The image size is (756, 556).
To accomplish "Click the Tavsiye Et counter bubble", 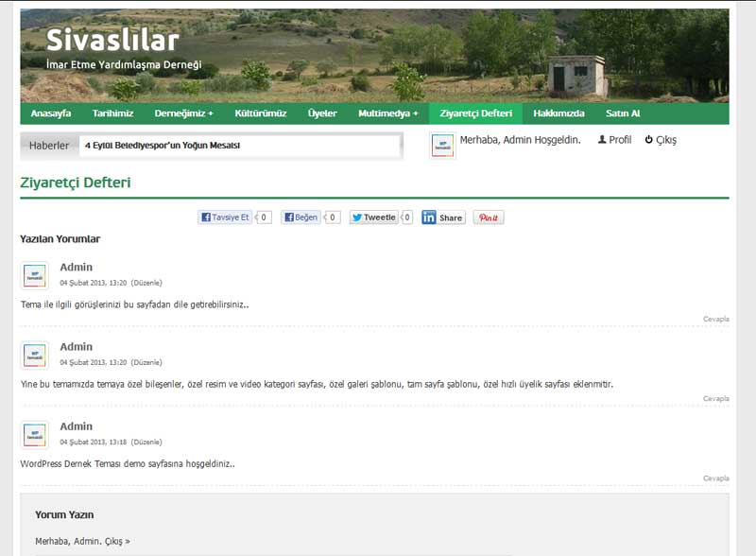I will coord(264,217).
